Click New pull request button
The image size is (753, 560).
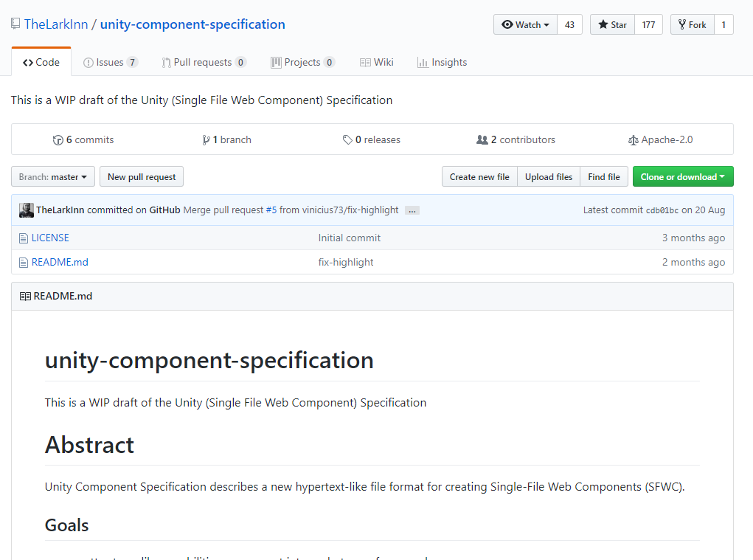click(x=142, y=177)
